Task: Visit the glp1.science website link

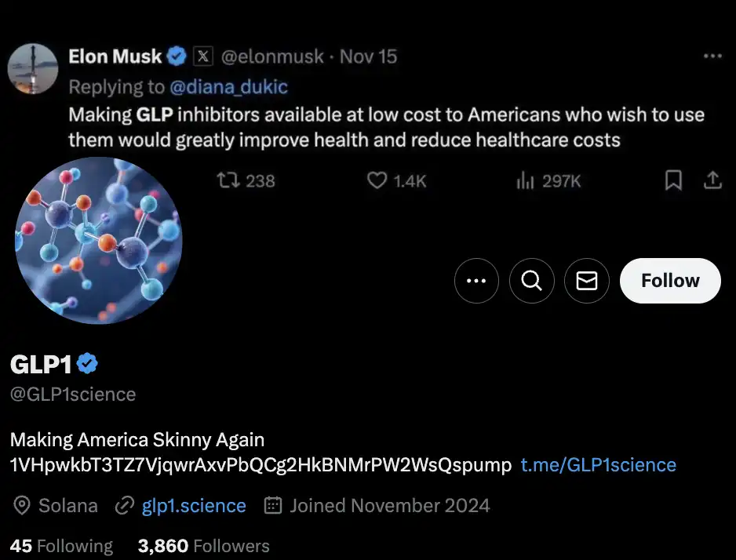Action: point(194,506)
